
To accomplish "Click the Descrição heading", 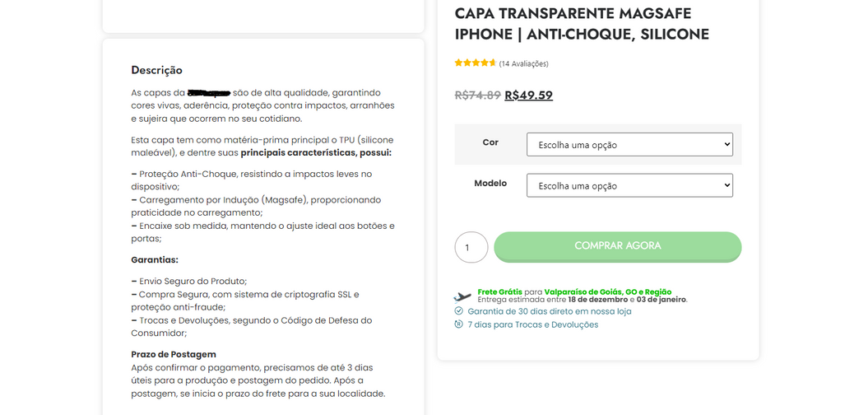I will click(x=156, y=70).
